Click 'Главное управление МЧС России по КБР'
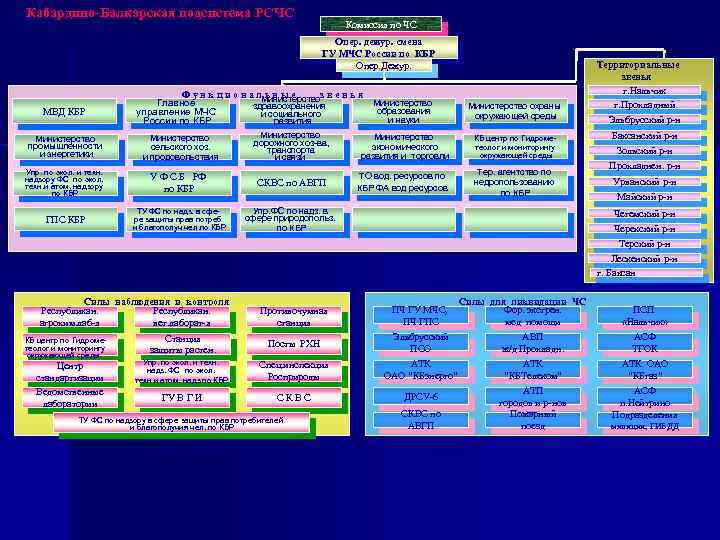This screenshot has height=540, width=720. point(178,111)
